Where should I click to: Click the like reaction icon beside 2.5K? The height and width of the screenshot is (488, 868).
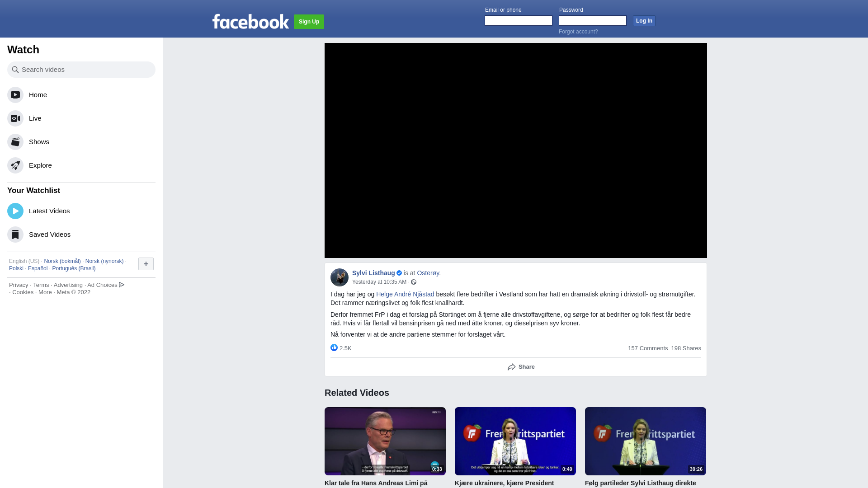[334, 347]
